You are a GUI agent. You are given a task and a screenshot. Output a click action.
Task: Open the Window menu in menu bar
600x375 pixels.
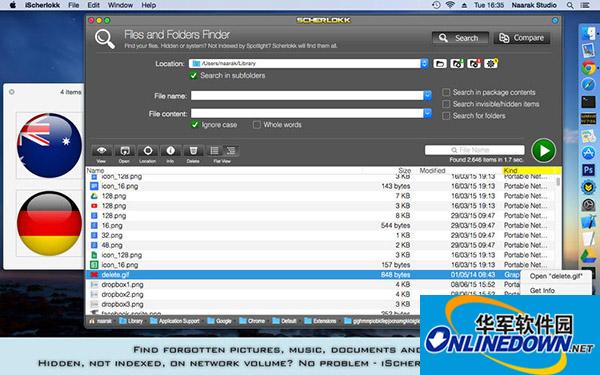(x=120, y=5)
